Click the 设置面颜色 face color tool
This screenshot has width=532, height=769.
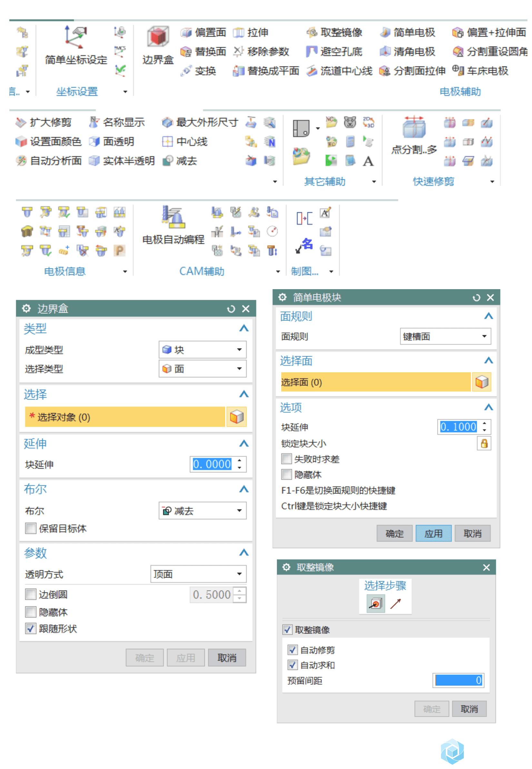tap(48, 141)
